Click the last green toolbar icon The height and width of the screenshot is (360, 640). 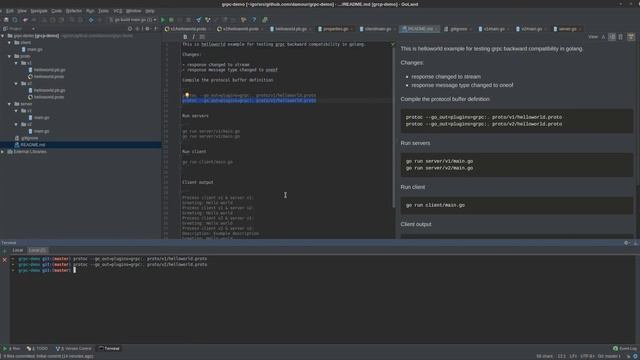click(265, 20)
